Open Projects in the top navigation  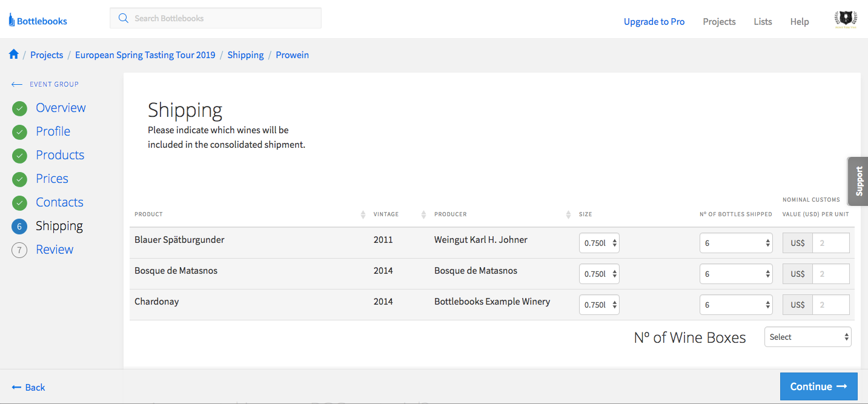point(719,21)
